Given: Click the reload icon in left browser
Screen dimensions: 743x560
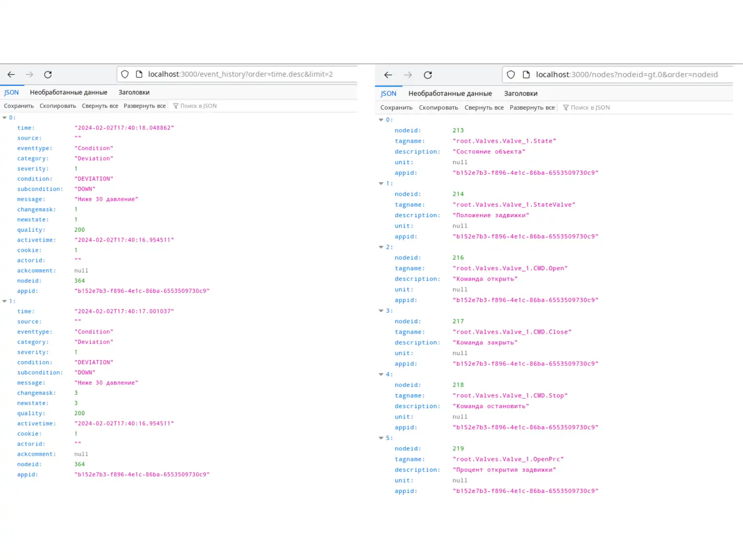Looking at the screenshot, I should (x=48, y=75).
